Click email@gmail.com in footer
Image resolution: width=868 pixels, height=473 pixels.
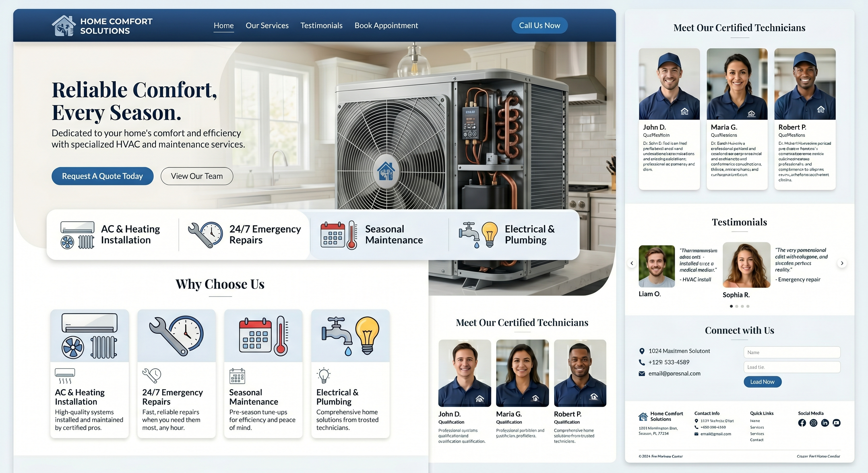pos(716,434)
